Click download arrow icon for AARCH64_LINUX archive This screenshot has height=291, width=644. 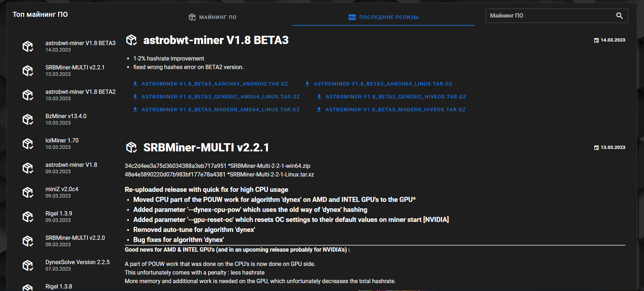point(307,84)
